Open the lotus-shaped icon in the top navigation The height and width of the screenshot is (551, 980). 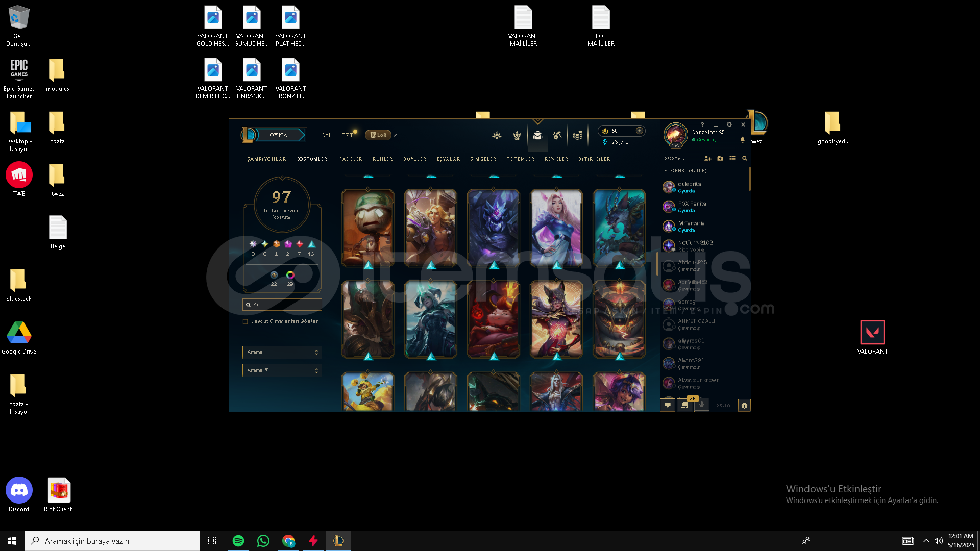[x=497, y=135]
